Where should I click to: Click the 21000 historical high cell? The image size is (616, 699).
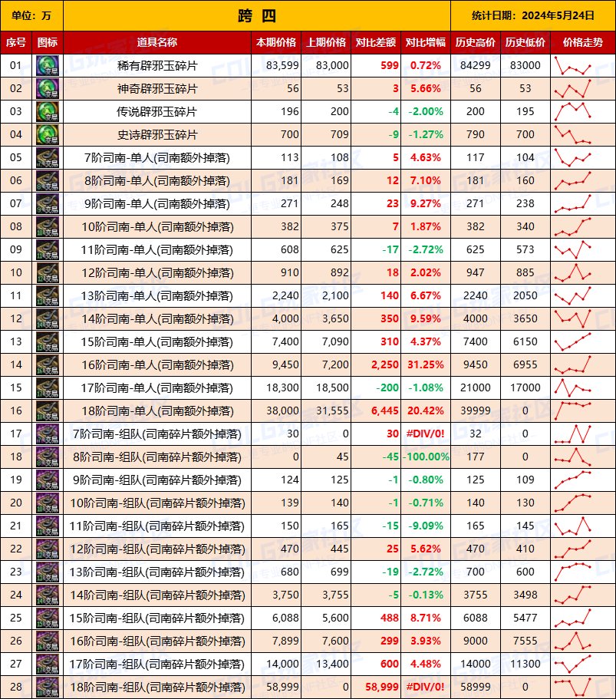(476, 387)
